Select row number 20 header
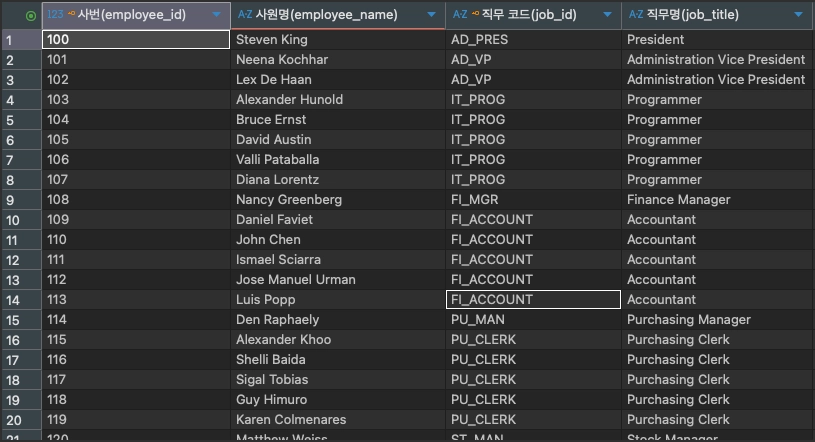The width and height of the screenshot is (815, 442). coord(21,420)
